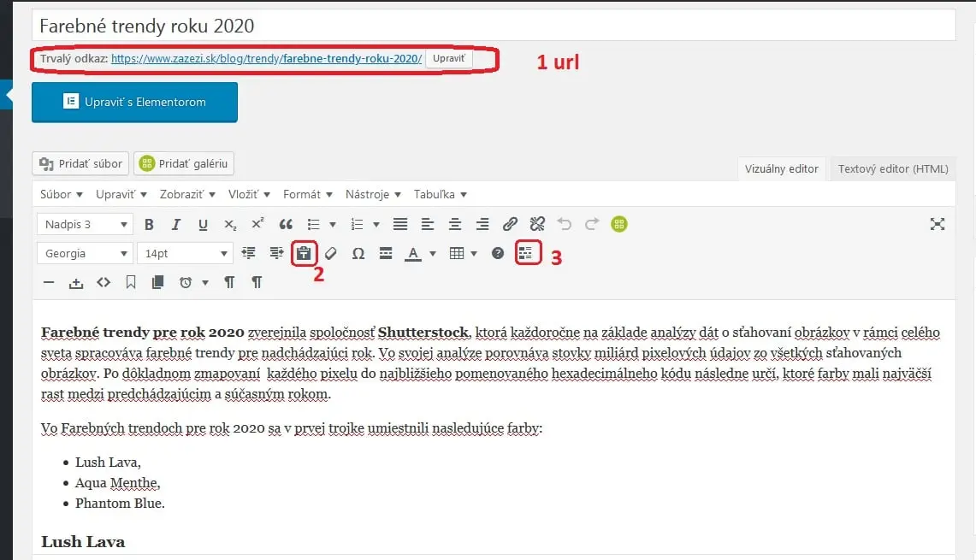Open the Formát menu
This screenshot has width=976, height=560.
pyautogui.click(x=307, y=195)
